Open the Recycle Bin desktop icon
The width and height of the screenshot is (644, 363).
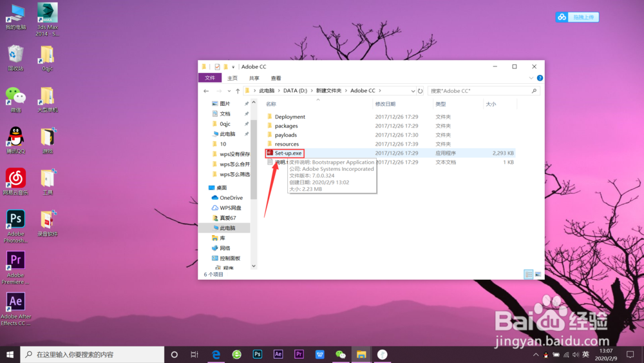(15, 57)
